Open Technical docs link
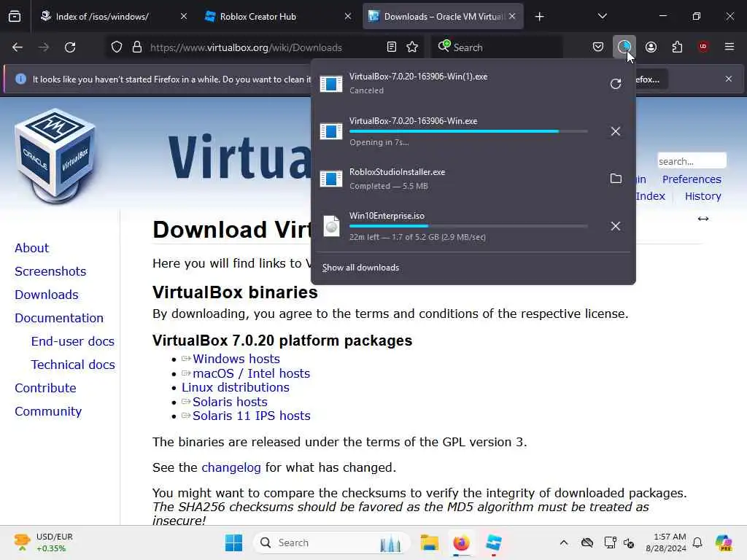 (73, 365)
